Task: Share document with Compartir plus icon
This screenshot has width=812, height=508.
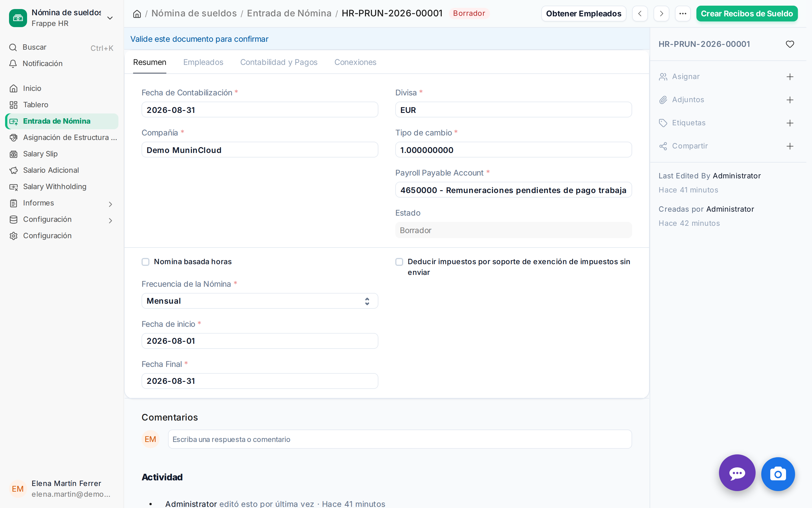Action: point(790,146)
